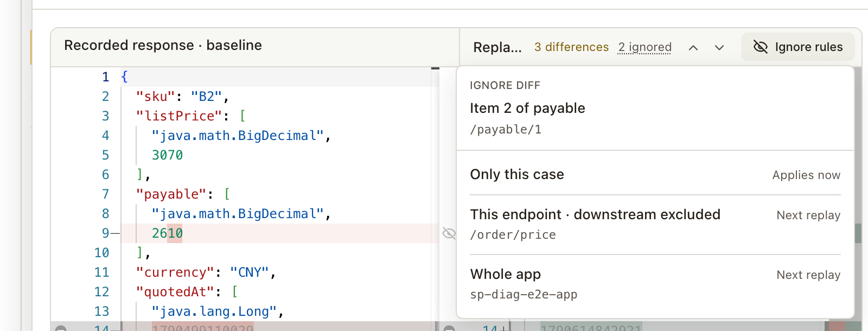Click the 3 differences counter
Viewport: 868px width, 331px height.
pyautogui.click(x=571, y=47)
